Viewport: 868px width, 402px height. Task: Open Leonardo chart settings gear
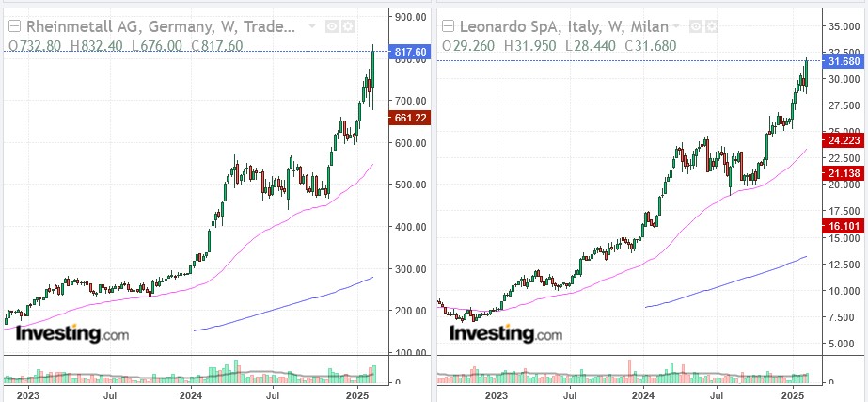click(x=712, y=26)
